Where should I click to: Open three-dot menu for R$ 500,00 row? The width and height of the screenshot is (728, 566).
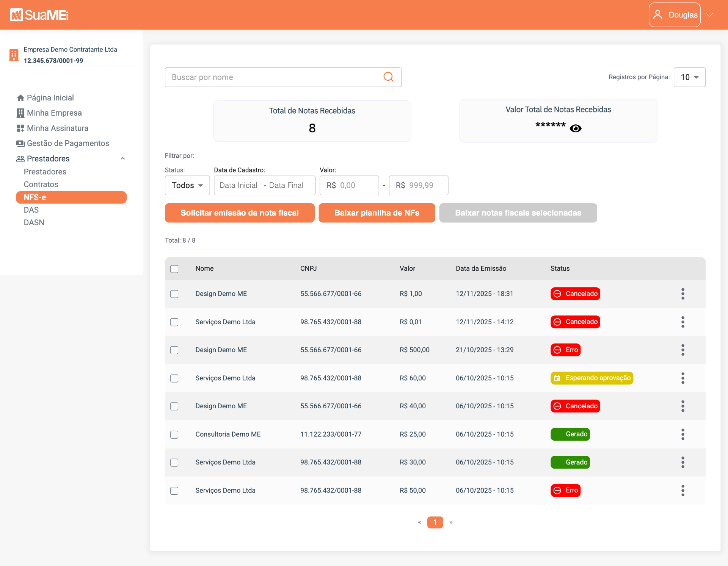pyautogui.click(x=682, y=350)
